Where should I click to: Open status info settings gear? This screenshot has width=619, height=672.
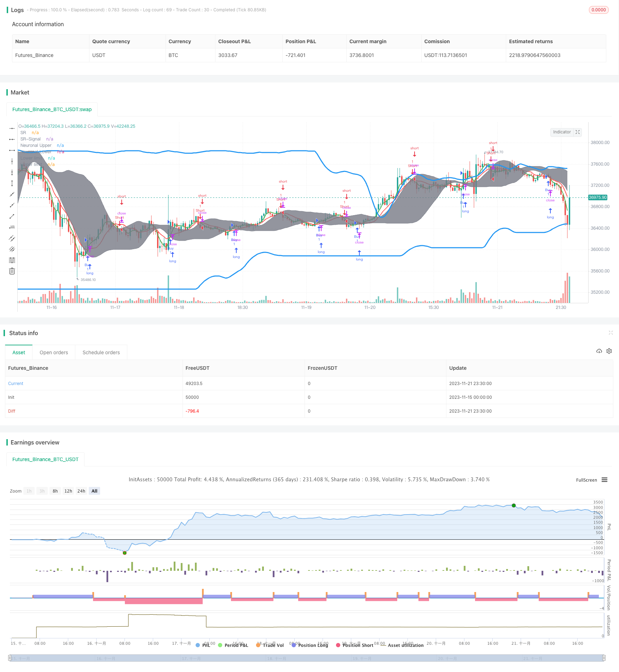[609, 351]
